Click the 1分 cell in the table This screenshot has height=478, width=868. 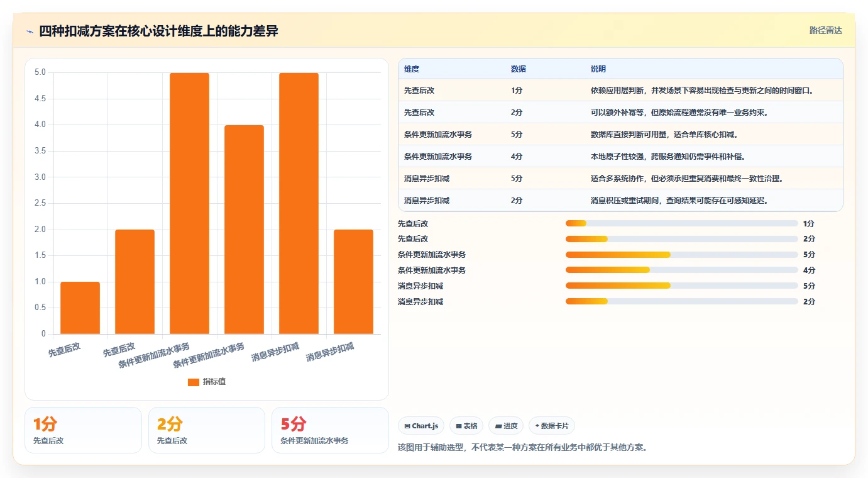tap(517, 91)
